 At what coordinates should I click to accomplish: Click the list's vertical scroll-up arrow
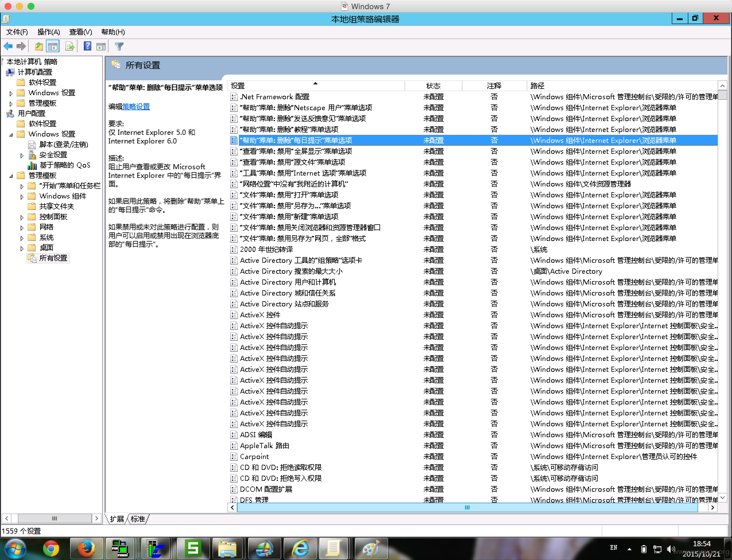pos(722,86)
